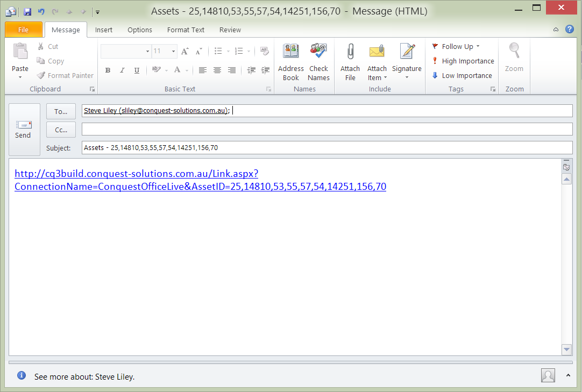Minimize the ribbon with the caret icon
The width and height of the screenshot is (582, 392).
pos(556,30)
